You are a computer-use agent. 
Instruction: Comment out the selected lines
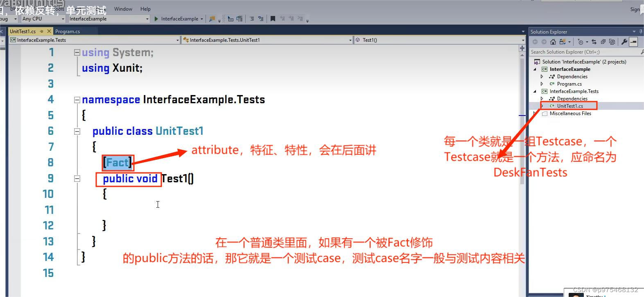[252, 19]
